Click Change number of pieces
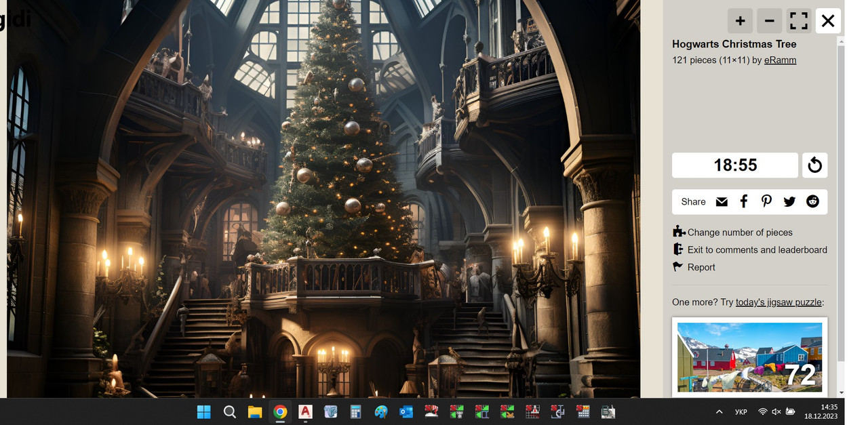This screenshot has height=425, width=868. coord(740,232)
